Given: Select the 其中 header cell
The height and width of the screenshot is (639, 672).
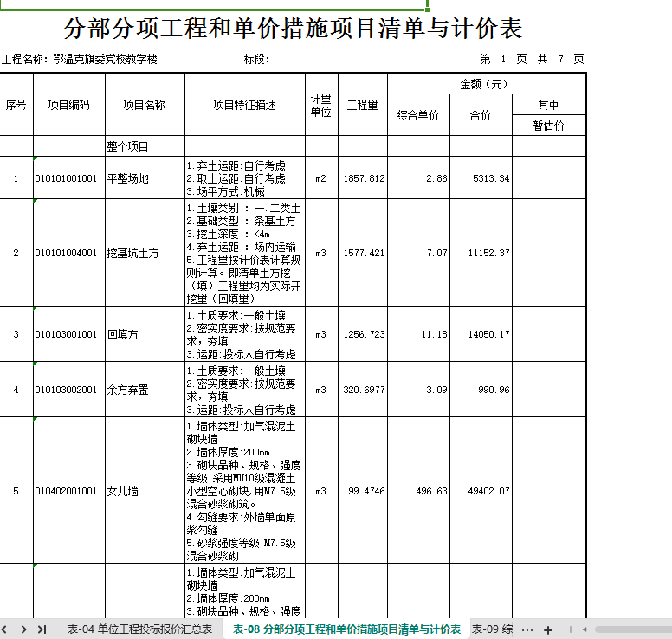Looking at the screenshot, I should click(x=548, y=105).
